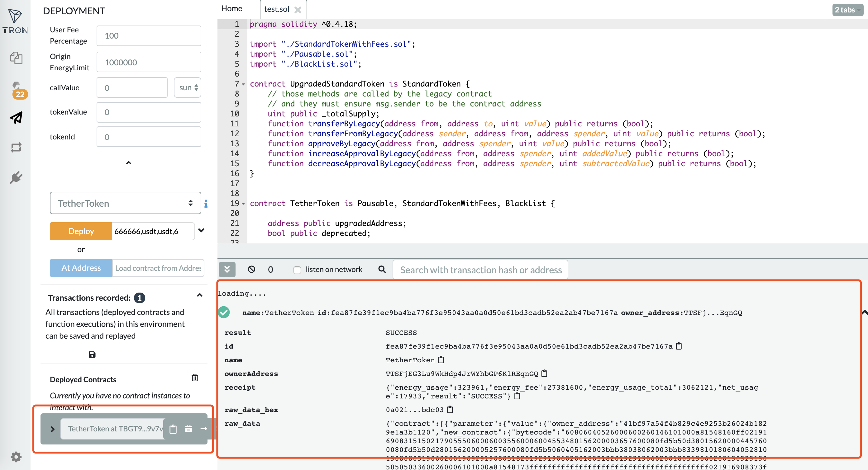Open the plugin manager plug icon

(16, 177)
